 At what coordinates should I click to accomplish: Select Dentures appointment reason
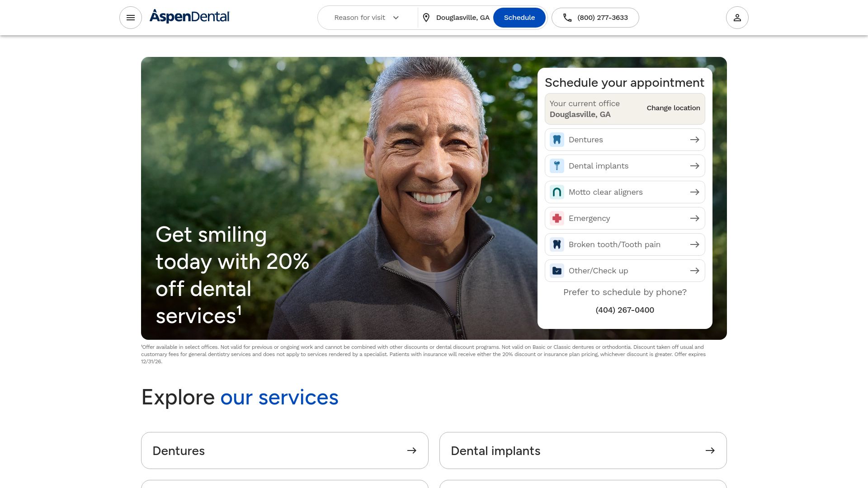point(625,140)
